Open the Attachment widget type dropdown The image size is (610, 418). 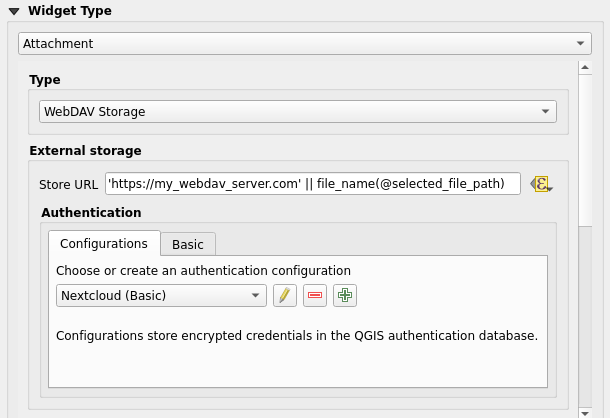point(304,44)
